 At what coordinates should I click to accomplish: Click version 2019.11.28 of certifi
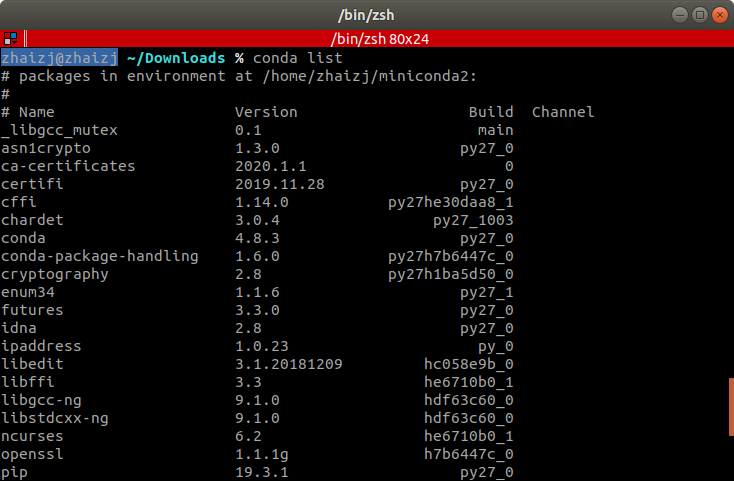point(279,184)
